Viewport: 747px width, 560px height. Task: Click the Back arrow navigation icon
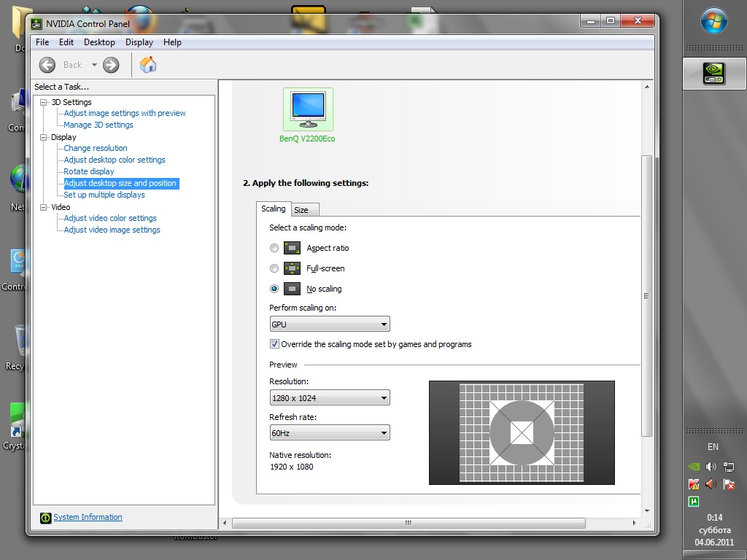click(x=47, y=65)
